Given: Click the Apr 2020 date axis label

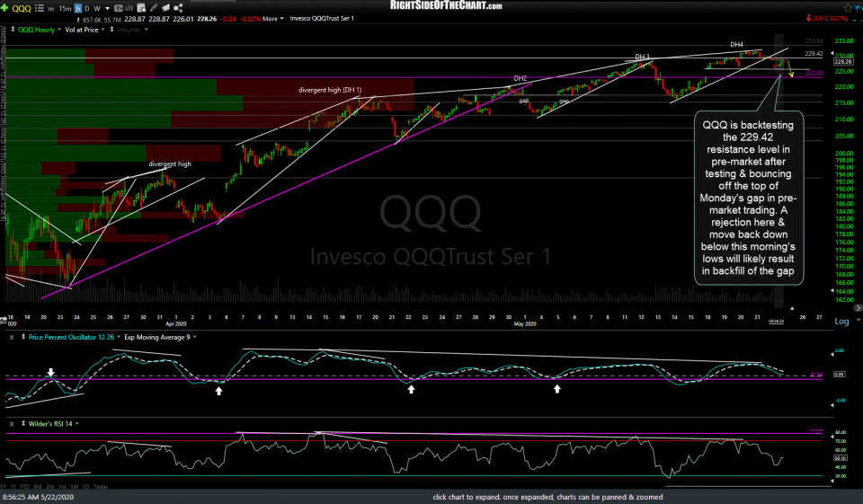Looking at the screenshot, I should tap(176, 324).
